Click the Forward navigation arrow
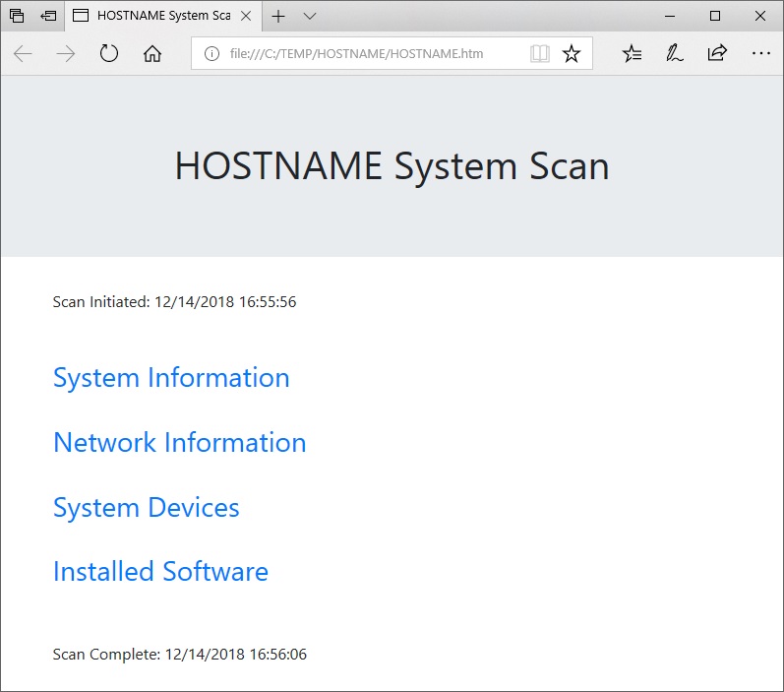 [x=66, y=53]
